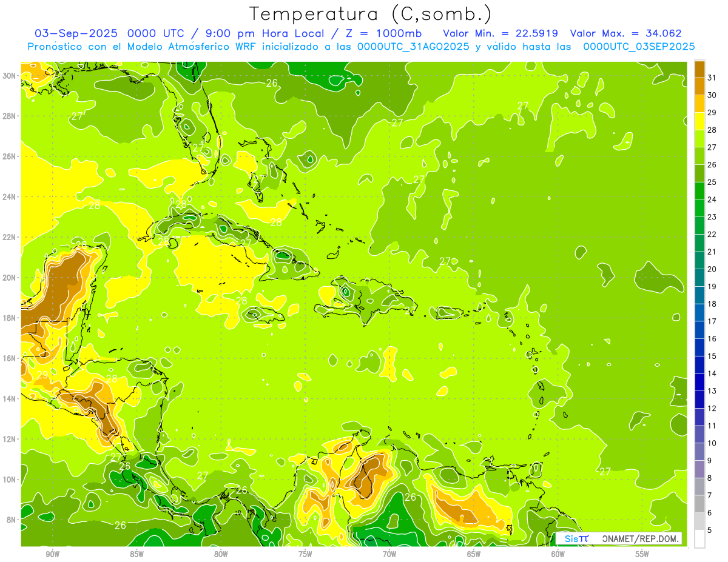Click the 'Valor Max. = 34.062' readout
This screenshot has width=728, height=562.
pos(626,33)
